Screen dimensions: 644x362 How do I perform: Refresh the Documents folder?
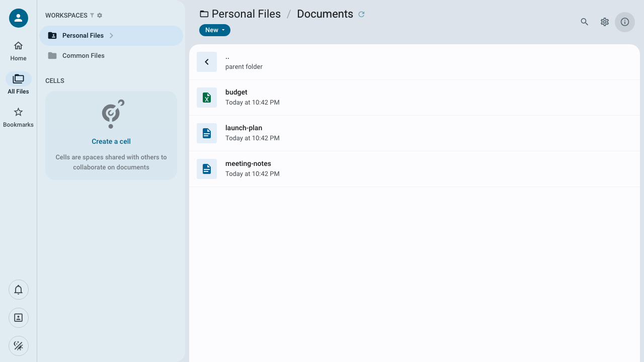[x=361, y=15]
